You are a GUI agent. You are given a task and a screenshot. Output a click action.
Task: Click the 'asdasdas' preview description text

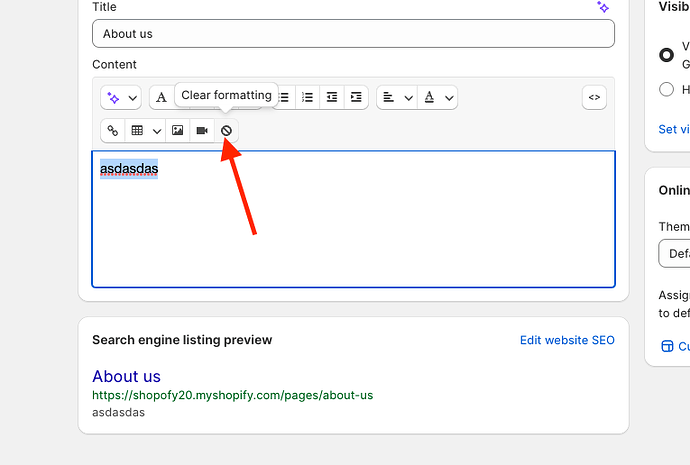tap(118, 412)
